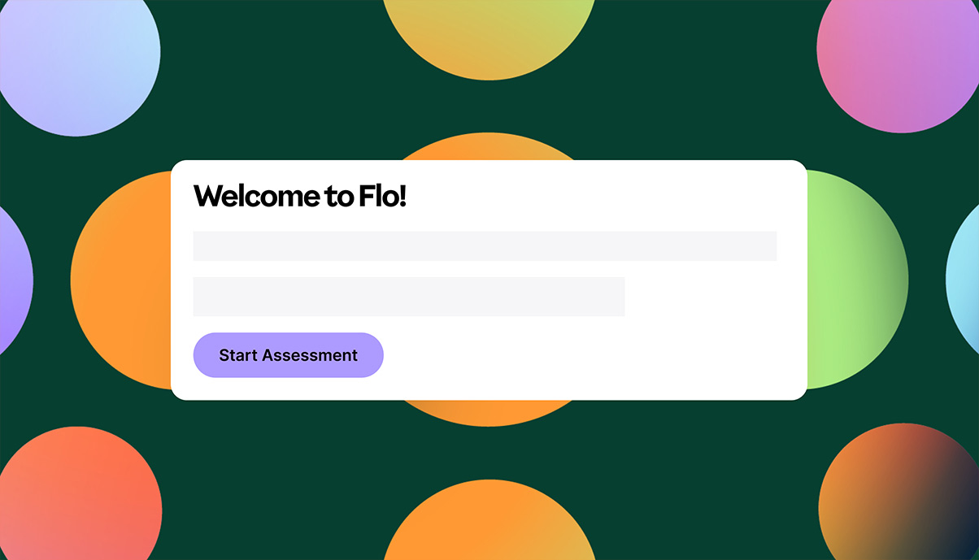
Task: Select the yellow-green circle at top center
Action: (489, 37)
